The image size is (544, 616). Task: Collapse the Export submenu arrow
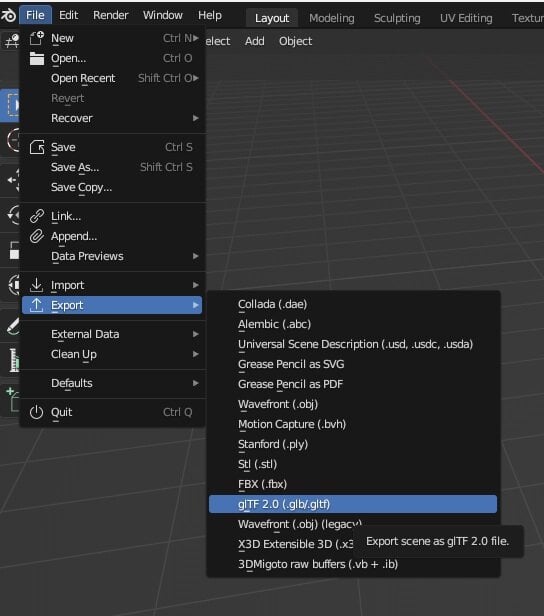tap(196, 305)
